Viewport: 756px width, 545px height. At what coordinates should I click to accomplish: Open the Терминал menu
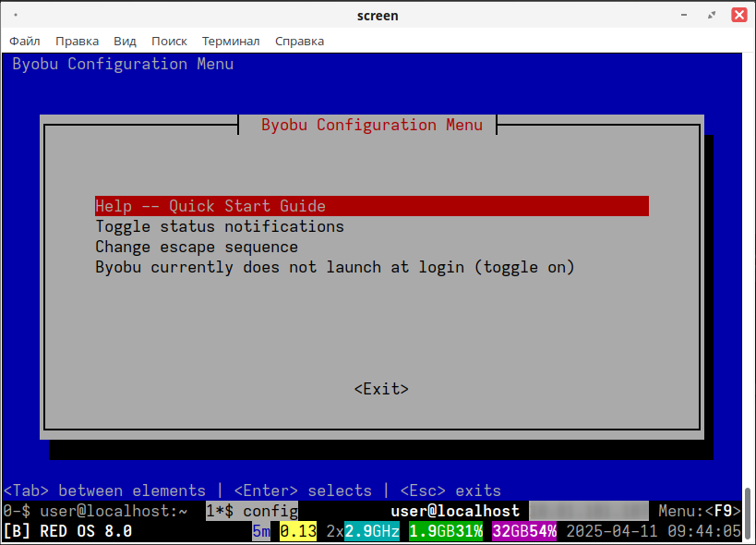(x=231, y=42)
